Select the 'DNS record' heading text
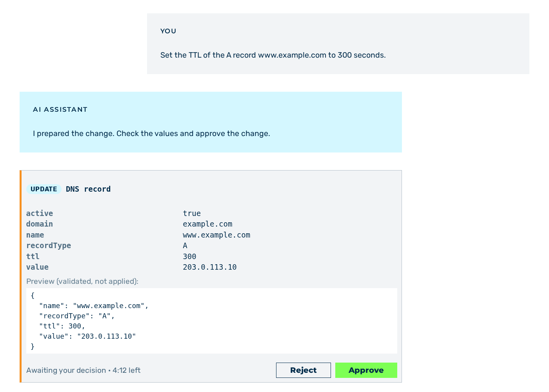This screenshot has width=549, height=392. point(88,189)
